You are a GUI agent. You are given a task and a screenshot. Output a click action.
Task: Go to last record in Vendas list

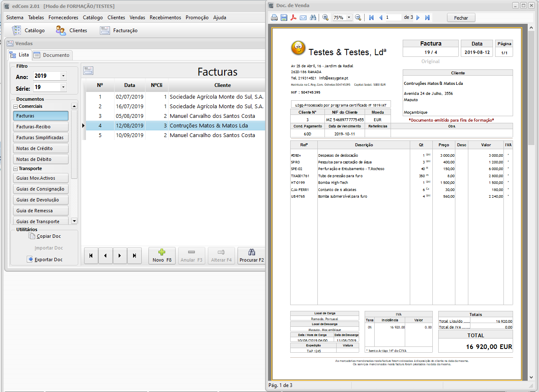134,256
